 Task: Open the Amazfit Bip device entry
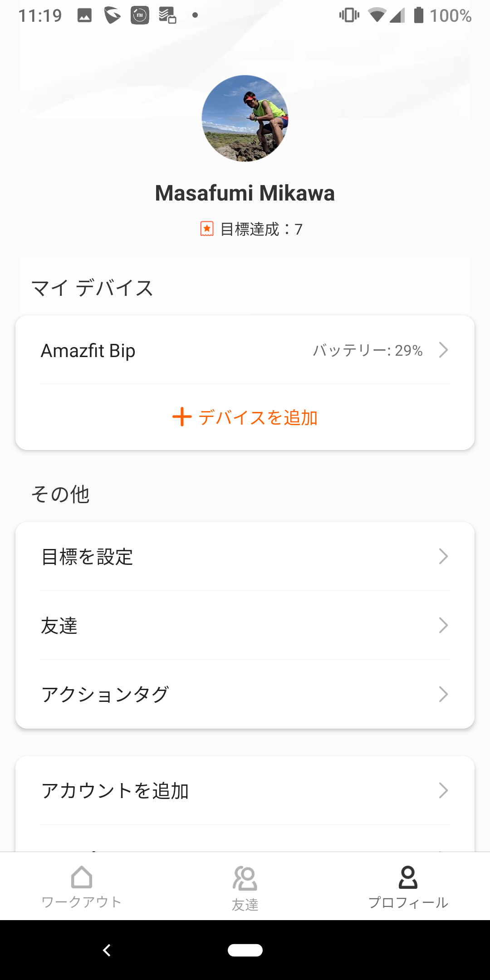(x=245, y=350)
